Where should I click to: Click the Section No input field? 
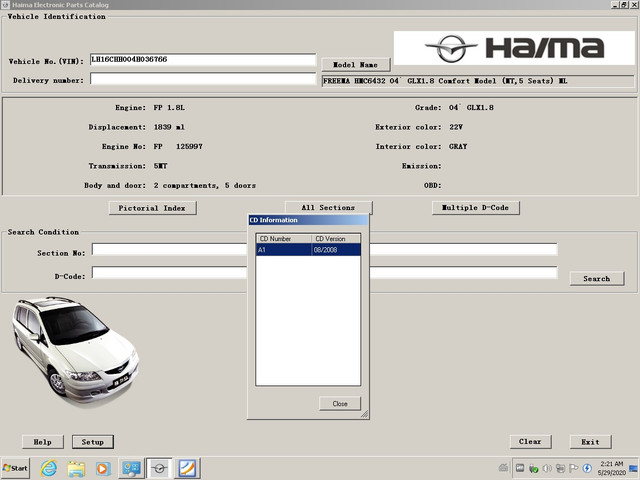point(324,249)
